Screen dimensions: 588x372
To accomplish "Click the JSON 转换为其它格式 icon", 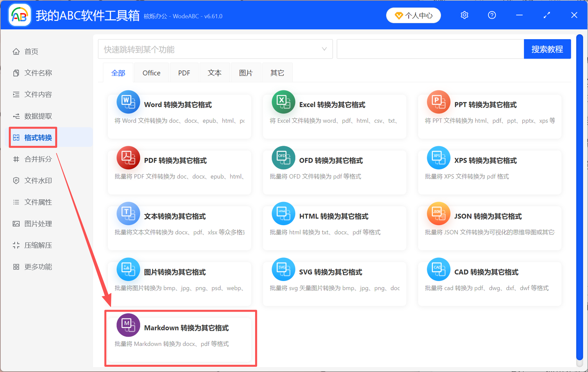I will coord(439,213).
